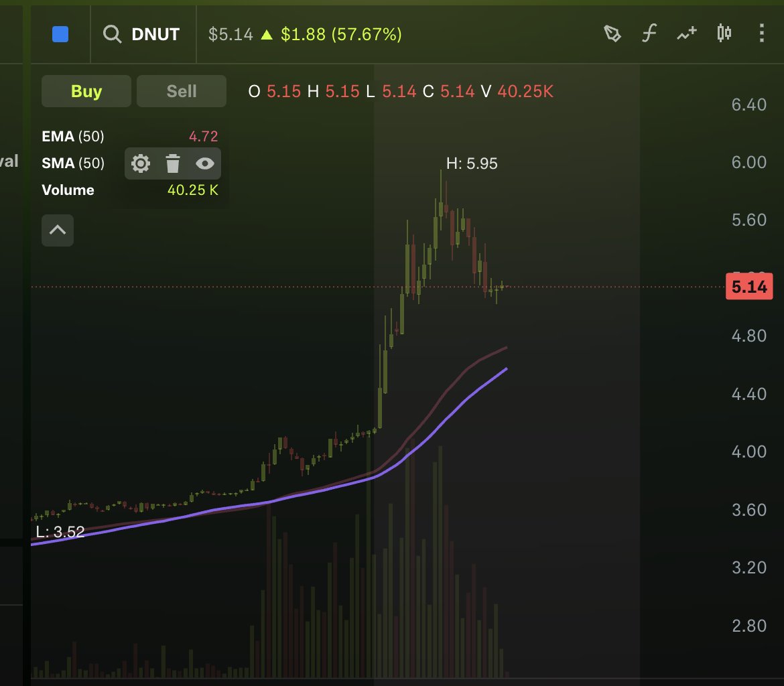Click the 6.40 price axis label

pyautogui.click(x=749, y=105)
